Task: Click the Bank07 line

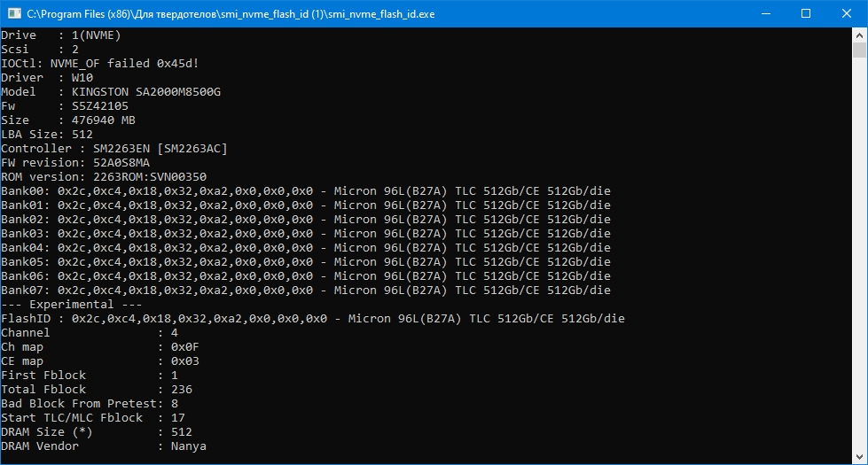Action: 306,291
